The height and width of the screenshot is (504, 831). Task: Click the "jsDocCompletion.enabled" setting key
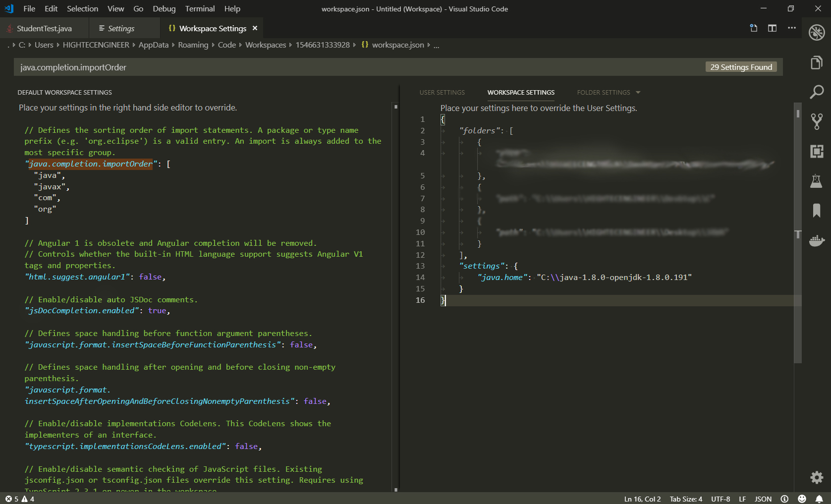82,310
